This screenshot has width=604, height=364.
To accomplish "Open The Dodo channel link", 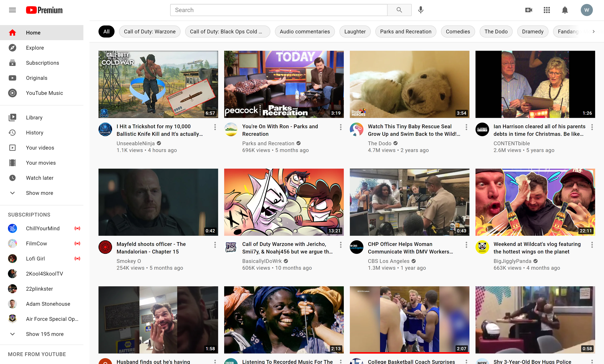I will point(379,143).
